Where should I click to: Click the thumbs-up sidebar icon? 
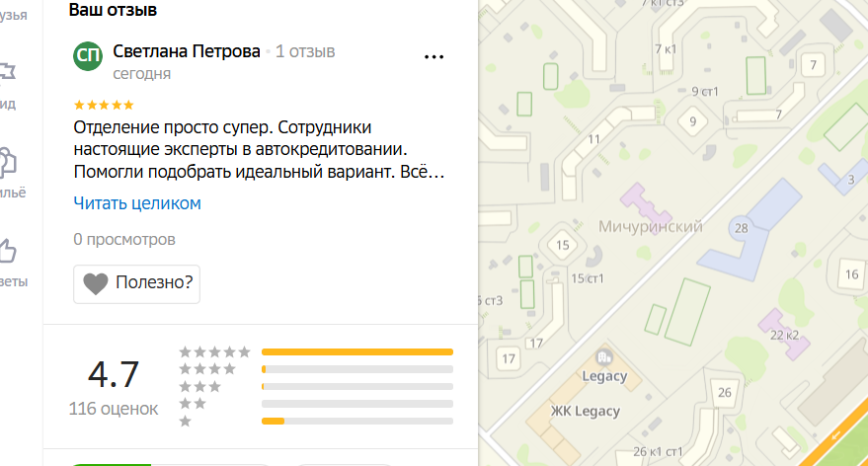[7, 251]
